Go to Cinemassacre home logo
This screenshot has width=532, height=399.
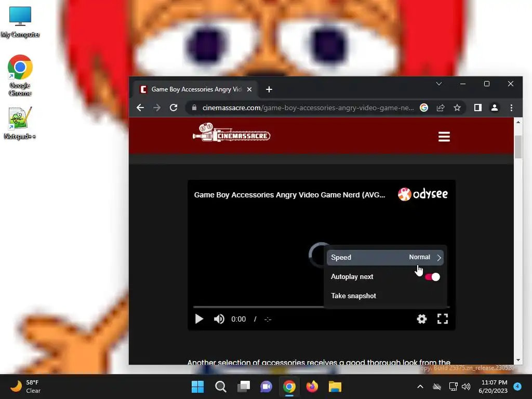231,133
